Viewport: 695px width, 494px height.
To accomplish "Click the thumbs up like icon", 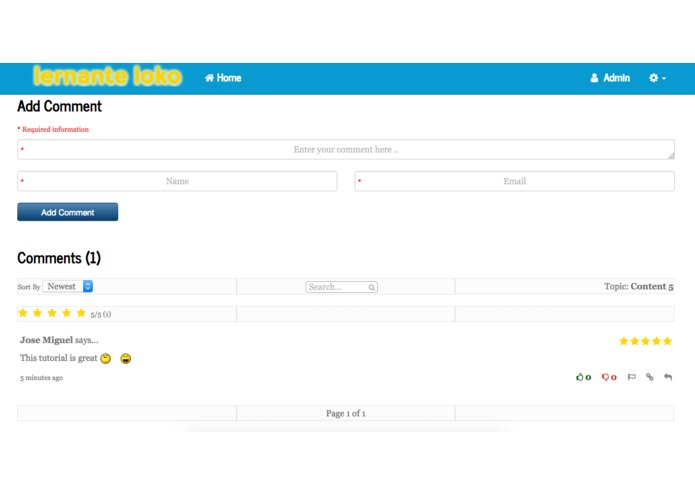I will pyautogui.click(x=579, y=377).
